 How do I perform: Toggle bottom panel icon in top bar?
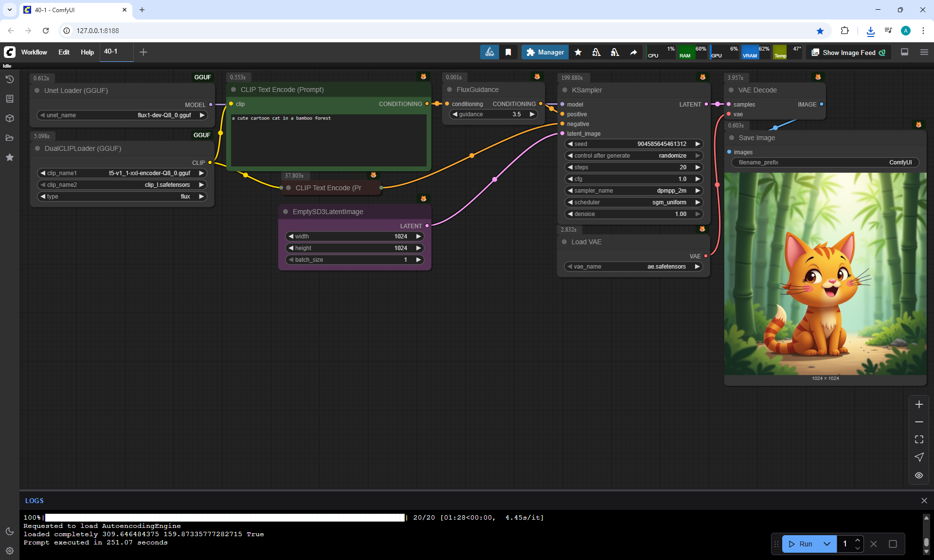pos(905,52)
